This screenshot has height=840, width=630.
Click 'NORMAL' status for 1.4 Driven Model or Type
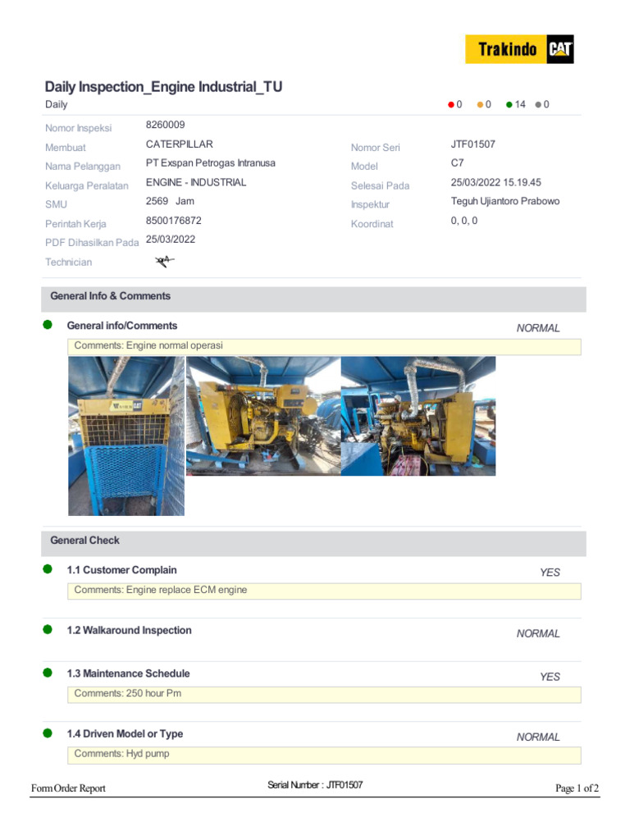(538, 737)
